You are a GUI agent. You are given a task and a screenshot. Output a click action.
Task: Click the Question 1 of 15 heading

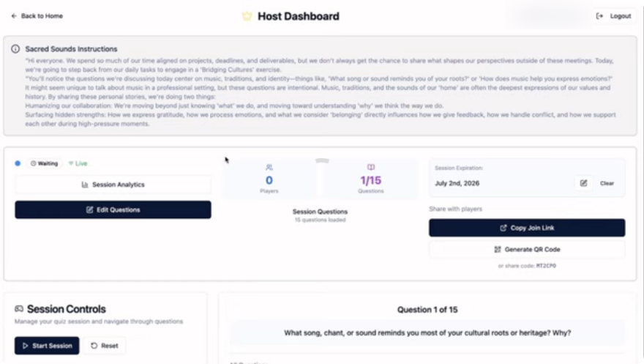coord(427,310)
